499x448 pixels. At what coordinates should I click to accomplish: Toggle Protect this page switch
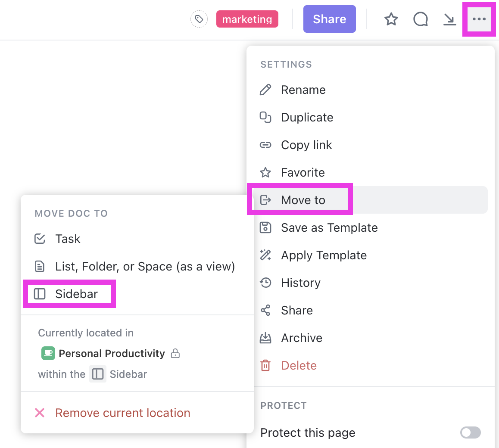470,432
